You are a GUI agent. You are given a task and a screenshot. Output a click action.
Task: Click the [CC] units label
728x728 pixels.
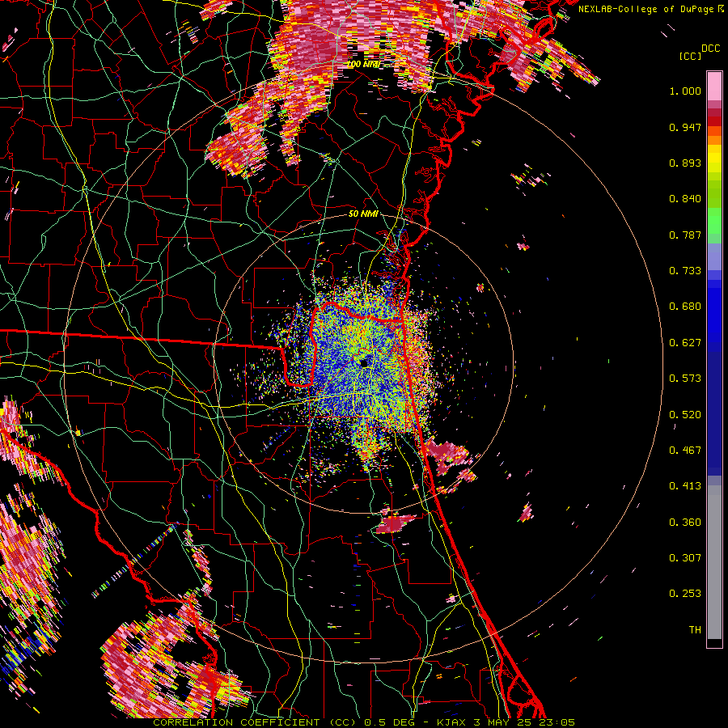pyautogui.click(x=690, y=56)
